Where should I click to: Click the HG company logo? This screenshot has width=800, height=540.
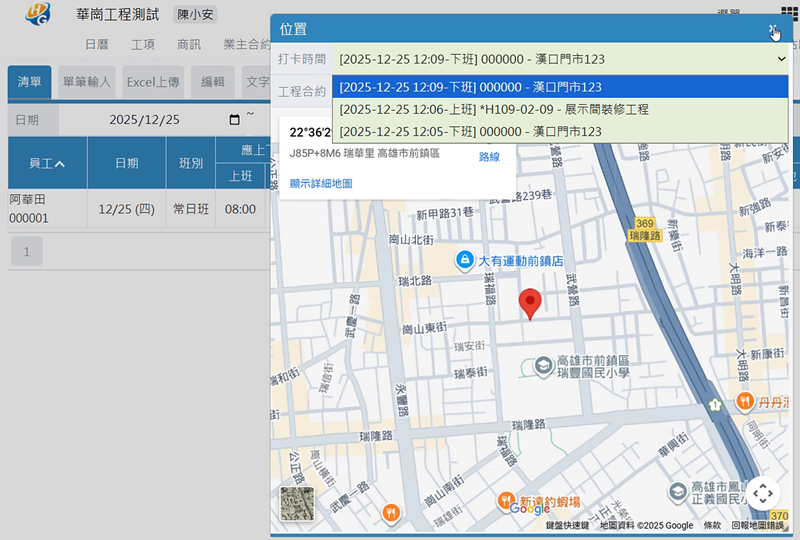(x=38, y=14)
